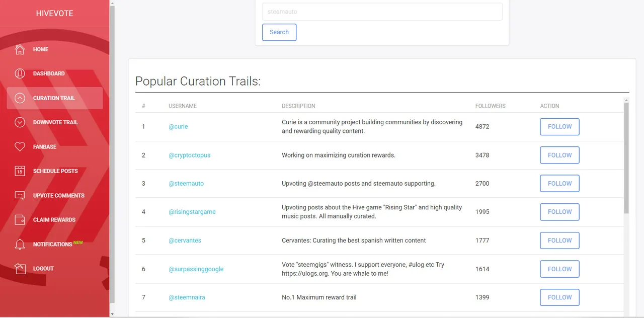Click the Cervantes spanish content description
The width and height of the screenshot is (644, 318).
pyautogui.click(x=354, y=241)
